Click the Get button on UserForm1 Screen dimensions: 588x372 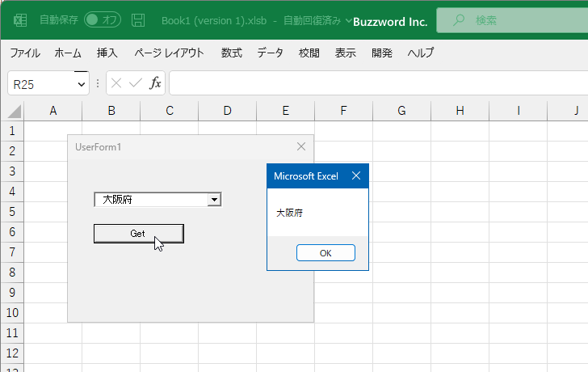pyautogui.click(x=139, y=234)
